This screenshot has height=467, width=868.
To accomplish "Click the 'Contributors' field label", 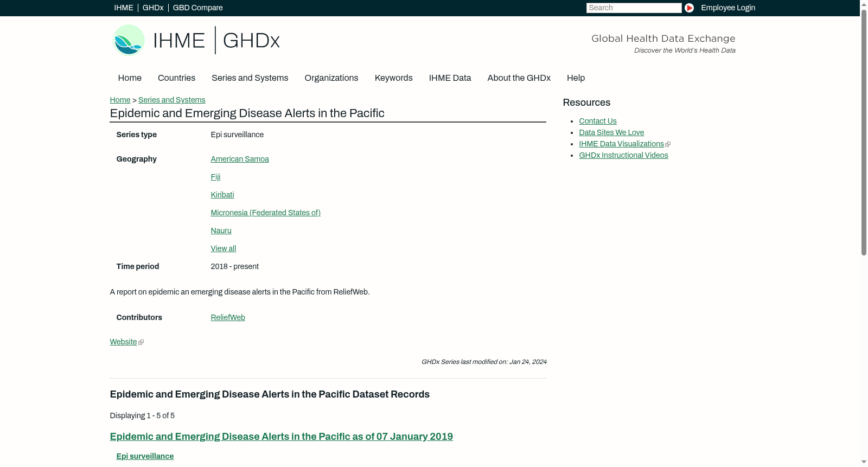I will pos(139,317).
